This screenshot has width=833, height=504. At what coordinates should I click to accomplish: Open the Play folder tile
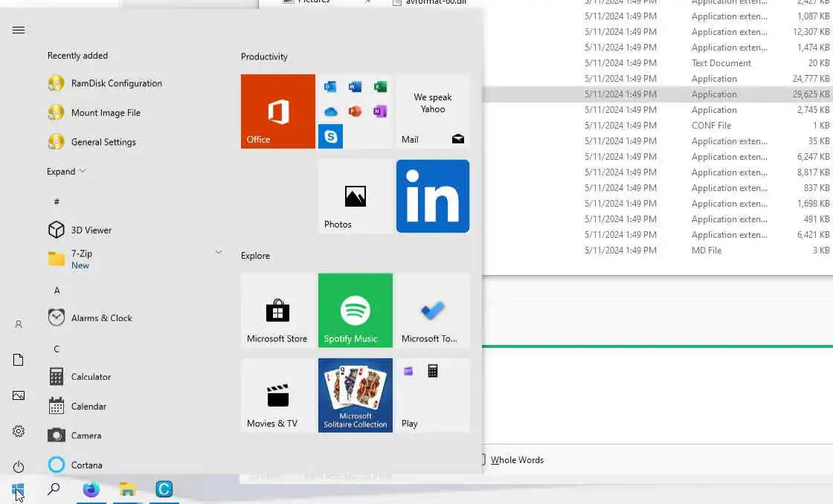coord(433,395)
